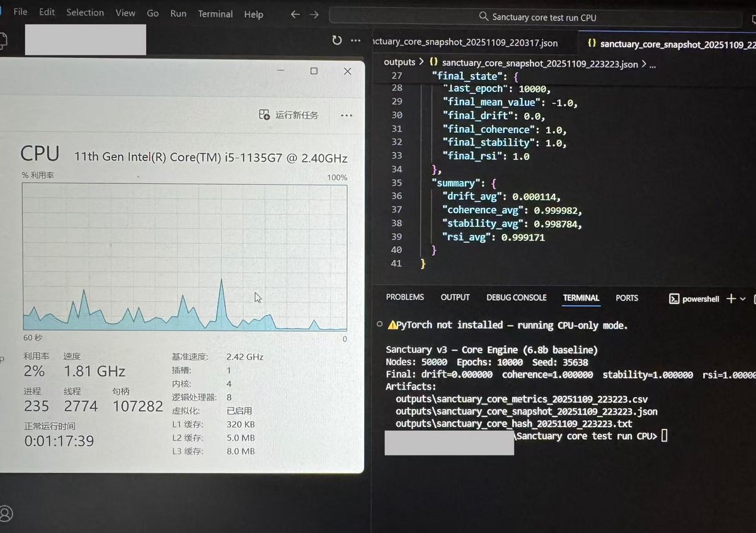Open the Terminal menu in the menu bar
This screenshot has width=756, height=533.
coord(215,14)
